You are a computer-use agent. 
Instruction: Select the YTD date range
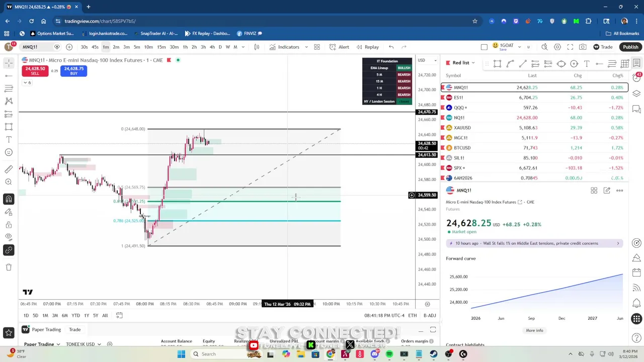(x=75, y=315)
